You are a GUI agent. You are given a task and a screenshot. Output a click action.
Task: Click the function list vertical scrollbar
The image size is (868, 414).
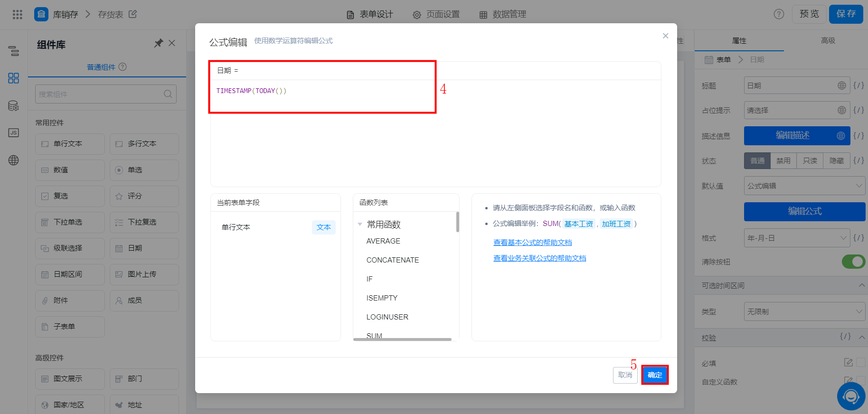458,222
